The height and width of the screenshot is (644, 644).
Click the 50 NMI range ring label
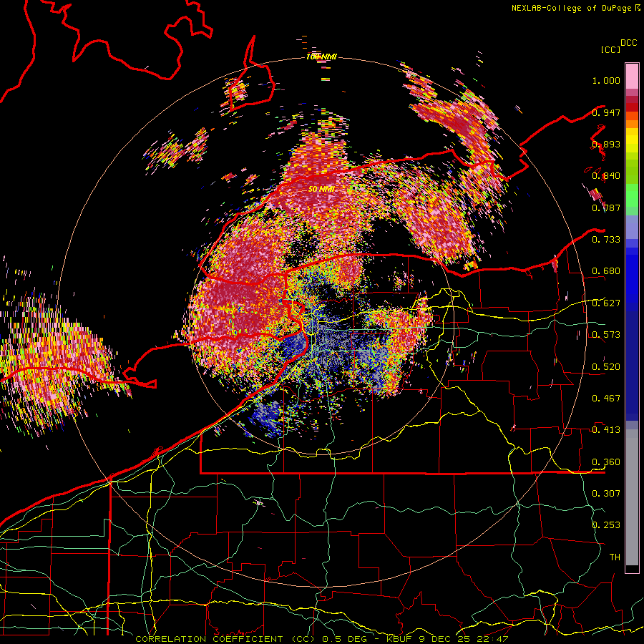coord(321,189)
